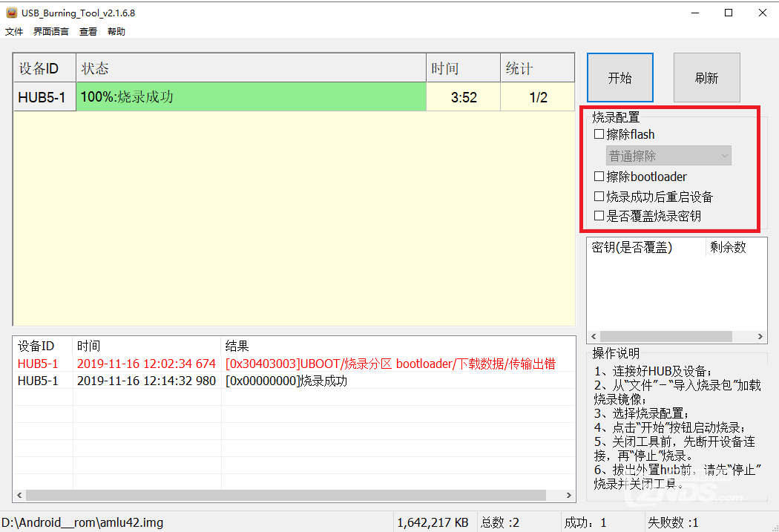Open the 文件 menu
779x532 pixels.
coord(14,32)
